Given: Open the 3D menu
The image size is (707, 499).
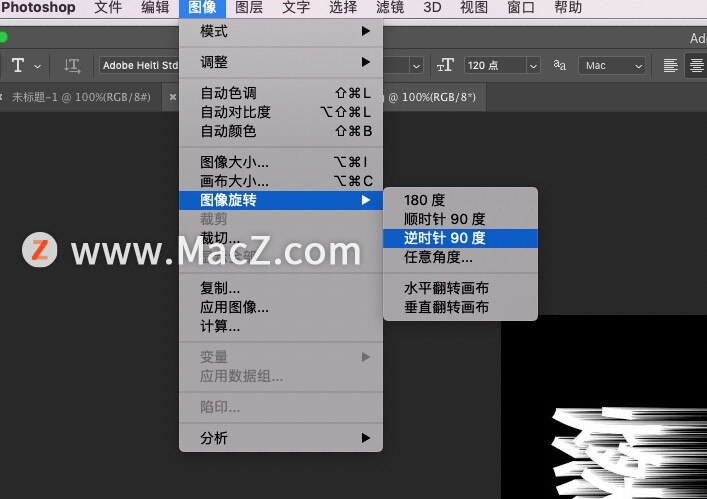Looking at the screenshot, I should (x=432, y=7).
